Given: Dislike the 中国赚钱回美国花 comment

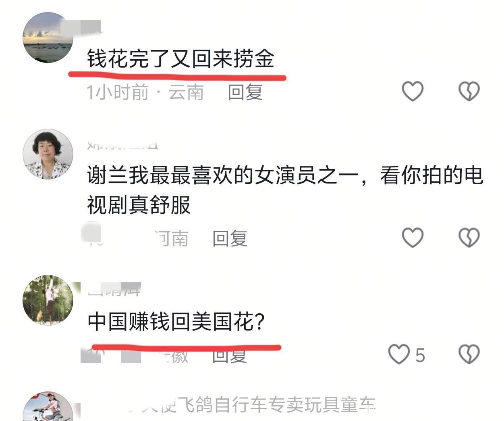Looking at the screenshot, I should point(469,354).
